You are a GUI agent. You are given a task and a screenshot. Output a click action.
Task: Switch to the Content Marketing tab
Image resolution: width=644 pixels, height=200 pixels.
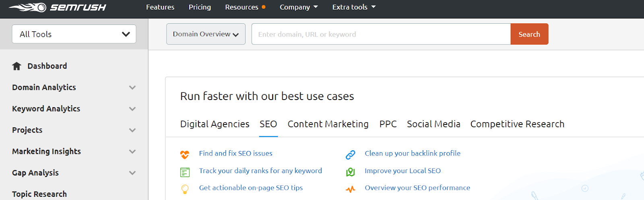point(328,124)
